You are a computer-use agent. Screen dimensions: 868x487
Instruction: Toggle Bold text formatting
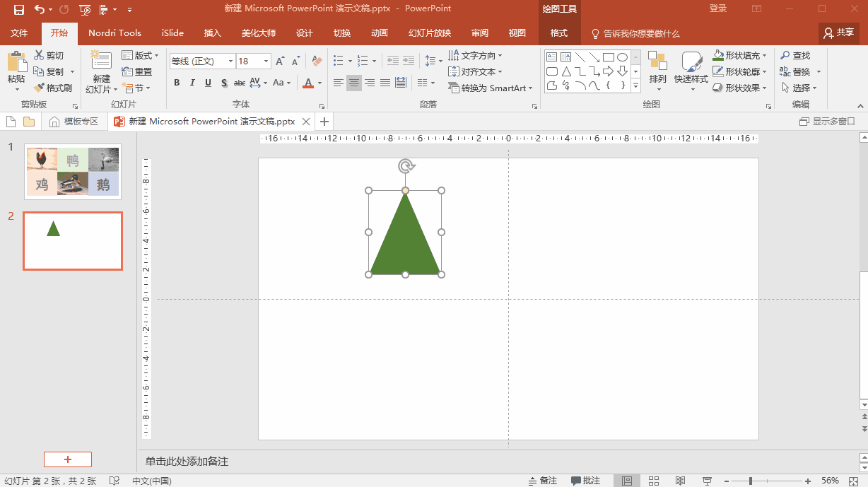[x=177, y=83]
